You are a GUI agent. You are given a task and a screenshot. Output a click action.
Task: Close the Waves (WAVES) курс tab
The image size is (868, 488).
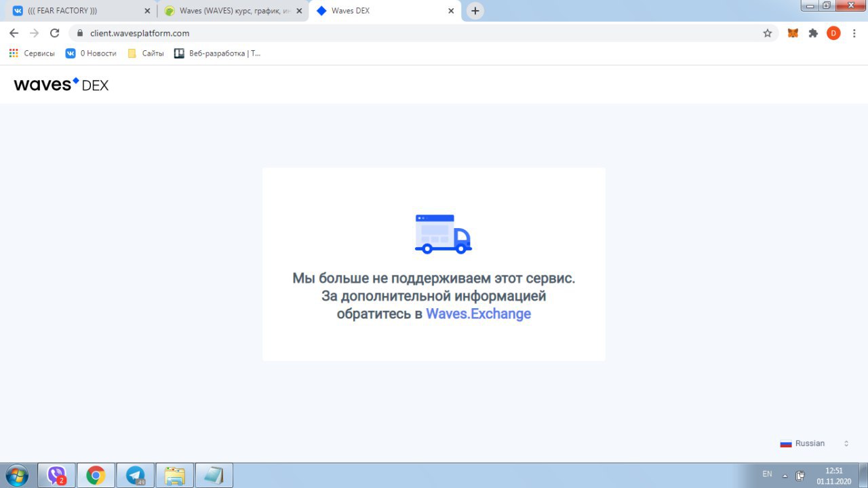[x=299, y=11]
